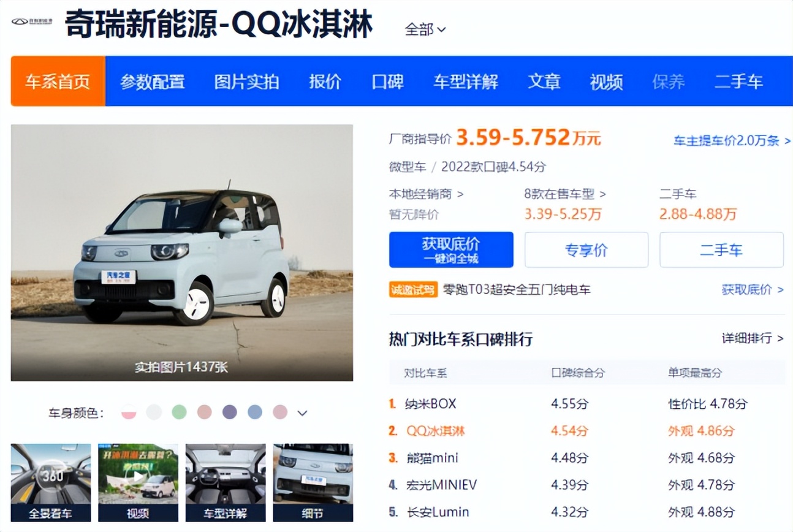Click the 专享价 button
The height and width of the screenshot is (532, 793).
586,249
